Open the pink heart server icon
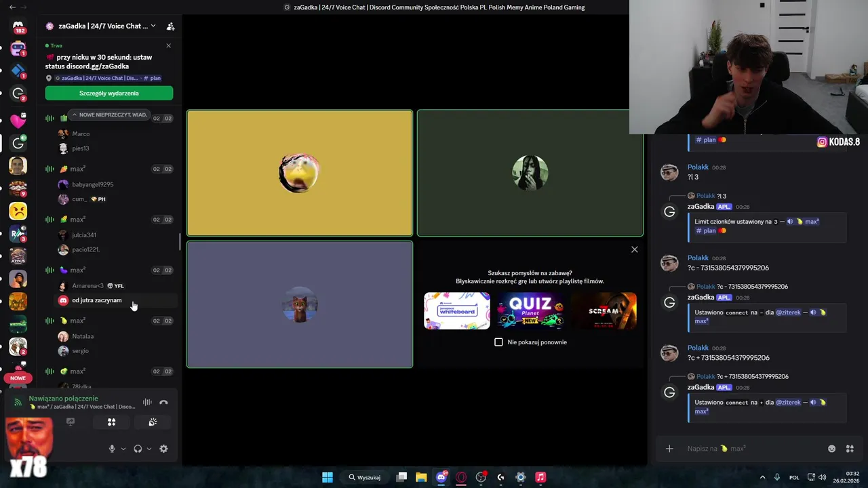 18,121
